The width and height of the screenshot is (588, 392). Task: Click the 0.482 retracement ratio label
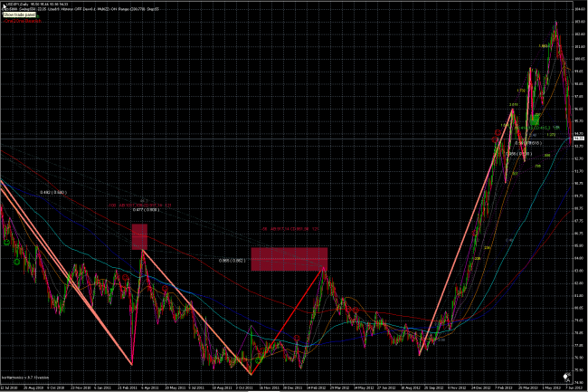(x=53, y=193)
